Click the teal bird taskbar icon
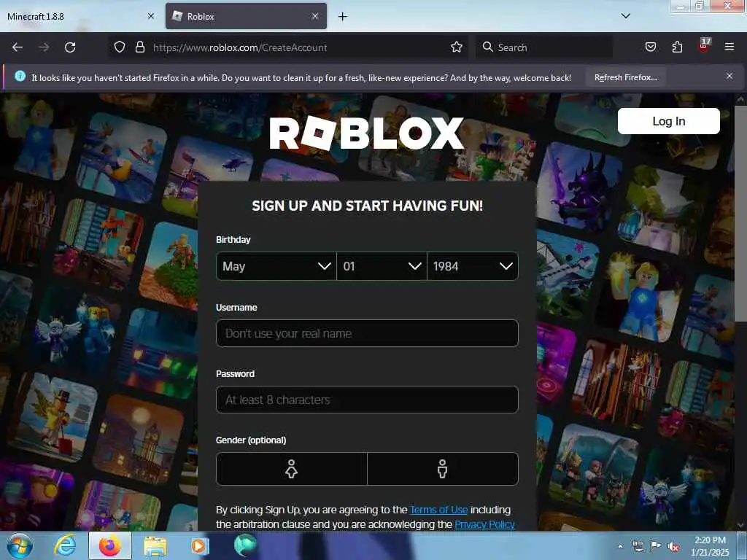 (x=245, y=545)
